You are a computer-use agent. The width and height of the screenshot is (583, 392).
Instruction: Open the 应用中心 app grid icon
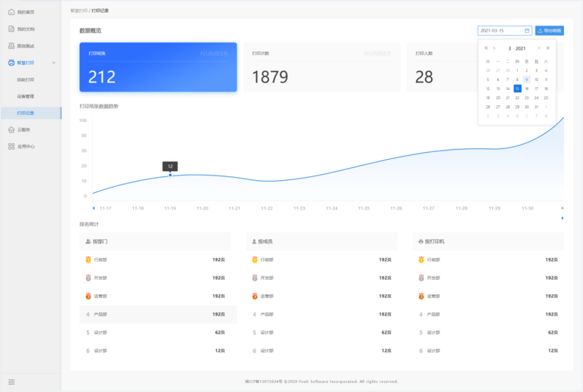click(x=11, y=146)
